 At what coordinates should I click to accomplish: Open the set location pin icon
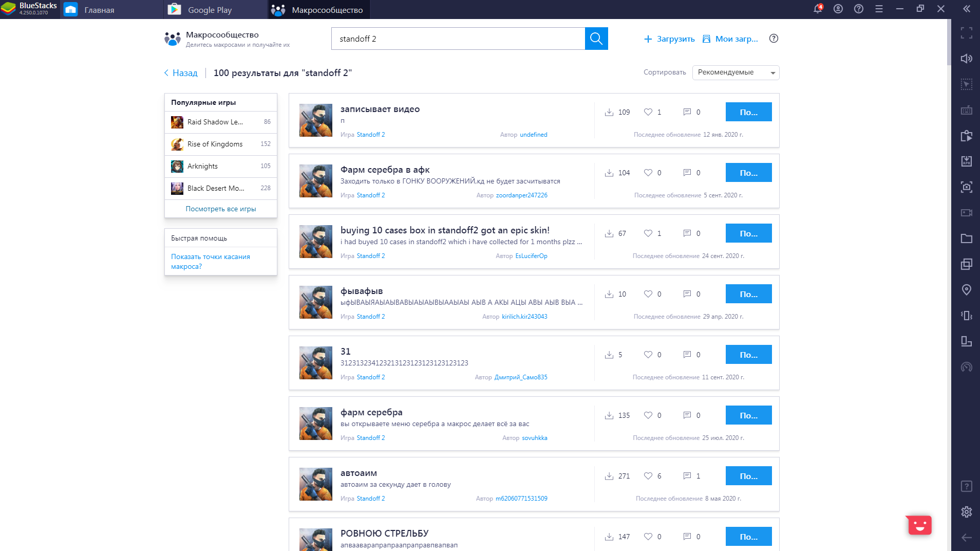[967, 290]
